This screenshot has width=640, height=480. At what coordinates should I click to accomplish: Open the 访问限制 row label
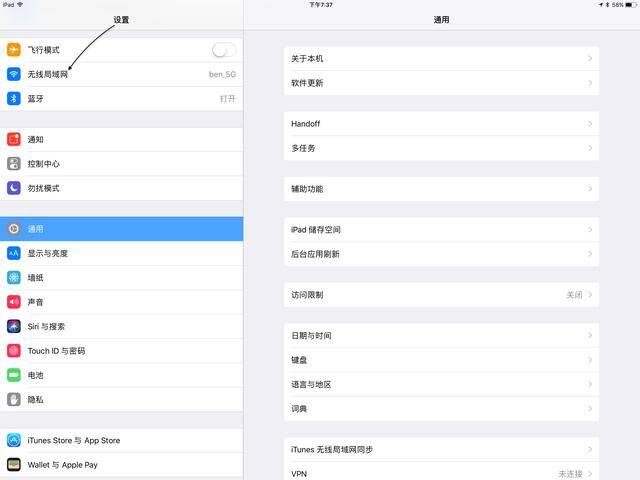(x=307, y=295)
